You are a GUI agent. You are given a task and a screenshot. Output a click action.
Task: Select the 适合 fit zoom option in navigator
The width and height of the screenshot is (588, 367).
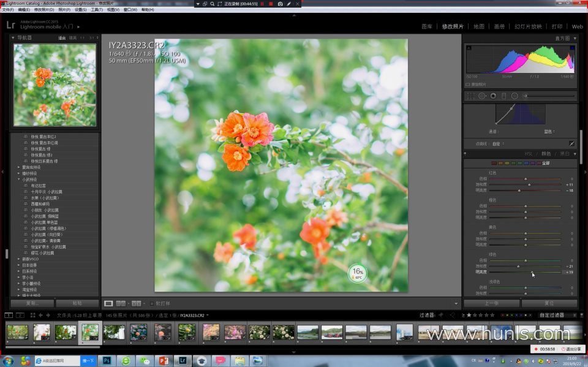click(x=62, y=38)
